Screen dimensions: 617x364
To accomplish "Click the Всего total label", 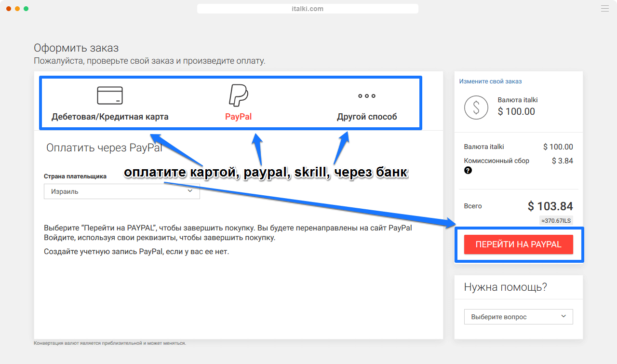I will 473,206.
